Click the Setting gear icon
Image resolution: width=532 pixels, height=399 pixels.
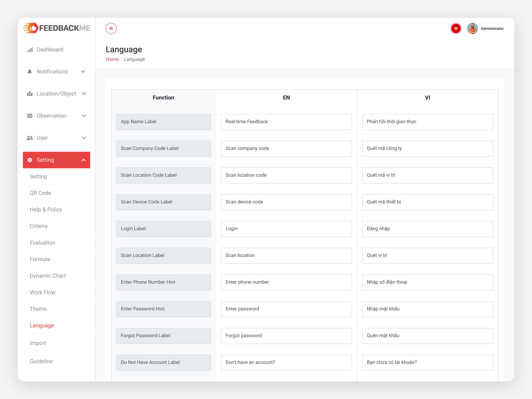point(30,160)
